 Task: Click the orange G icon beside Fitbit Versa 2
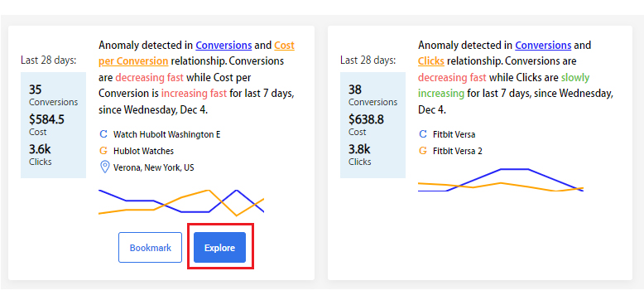[x=423, y=151]
